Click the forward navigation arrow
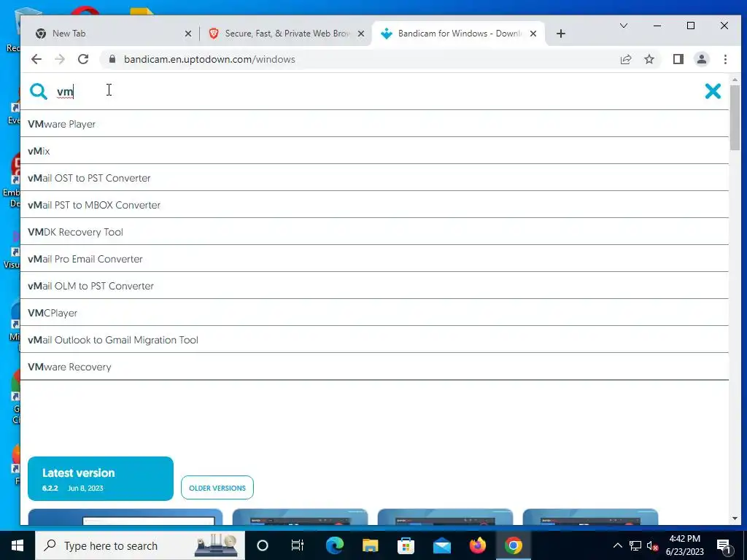 [60, 59]
